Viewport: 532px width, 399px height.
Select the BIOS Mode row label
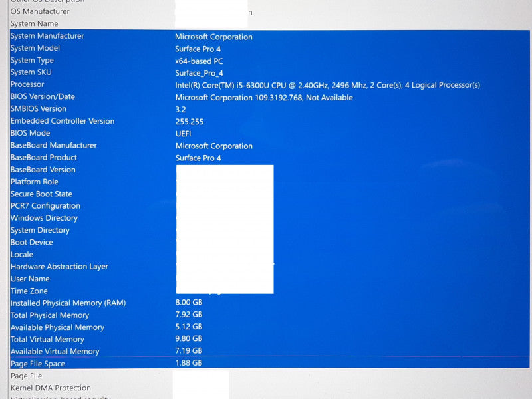click(30, 133)
